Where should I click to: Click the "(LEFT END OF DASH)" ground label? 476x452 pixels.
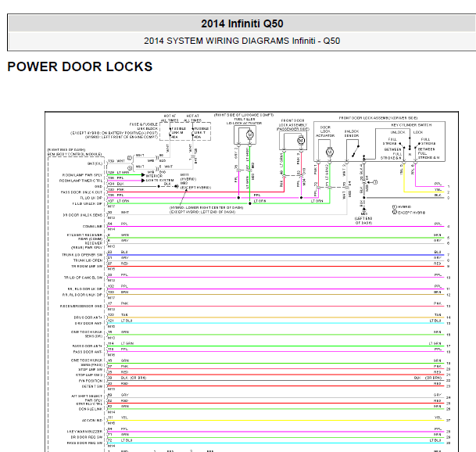[x=363, y=221]
